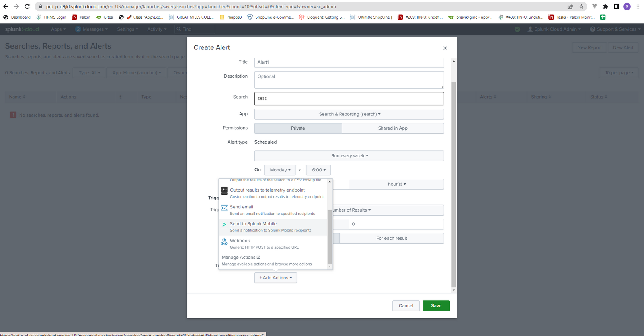Screen dimensions: 644x336
Task: Click the Title field containing Alert1
Action: (349, 62)
